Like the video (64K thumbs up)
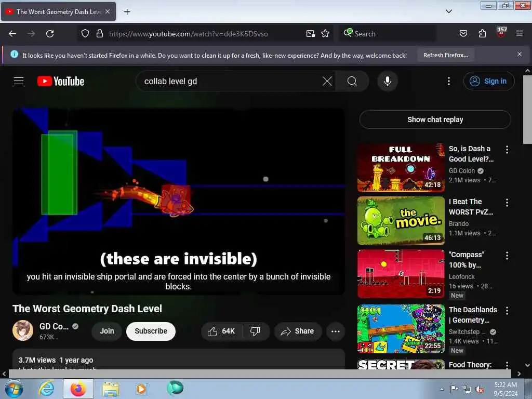The height and width of the screenshot is (399, 532). click(221, 331)
